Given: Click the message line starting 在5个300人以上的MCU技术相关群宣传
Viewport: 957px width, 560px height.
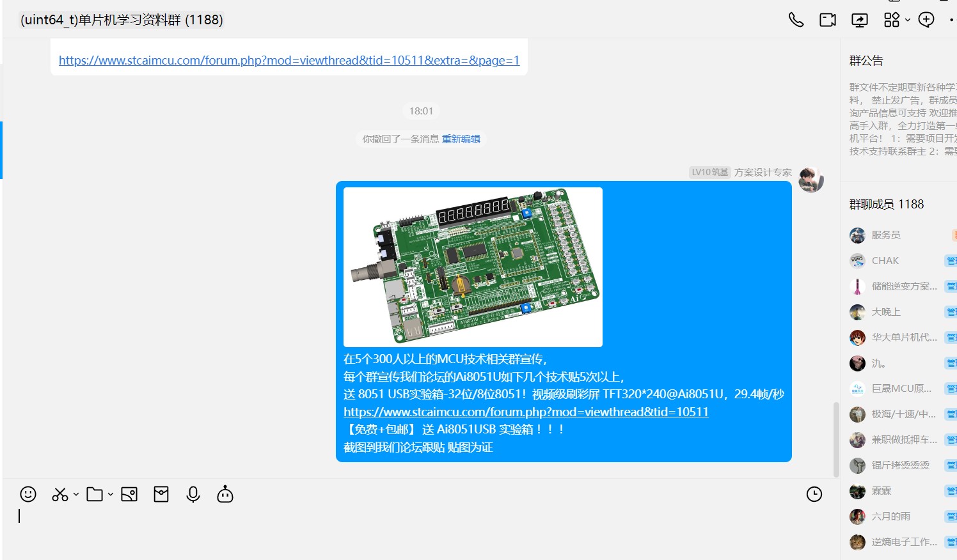Looking at the screenshot, I should (x=445, y=359).
